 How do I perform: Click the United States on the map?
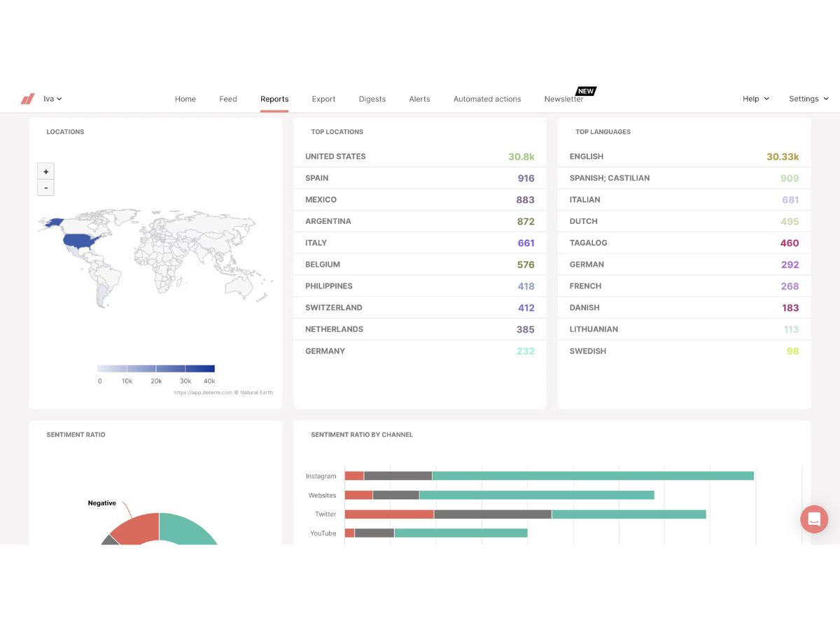point(82,241)
